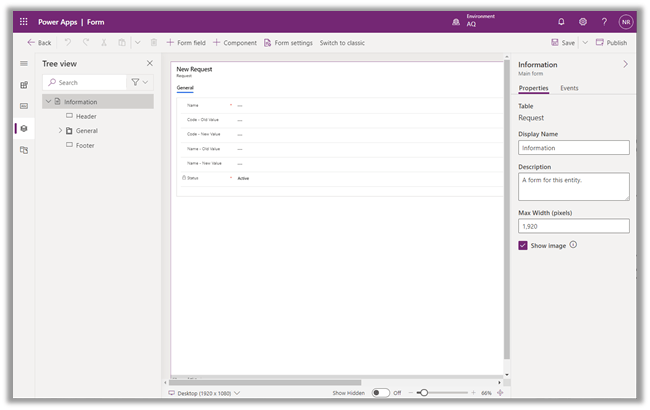Toggle the Show image checkbox
This screenshot has height=410, width=650.
coord(523,245)
